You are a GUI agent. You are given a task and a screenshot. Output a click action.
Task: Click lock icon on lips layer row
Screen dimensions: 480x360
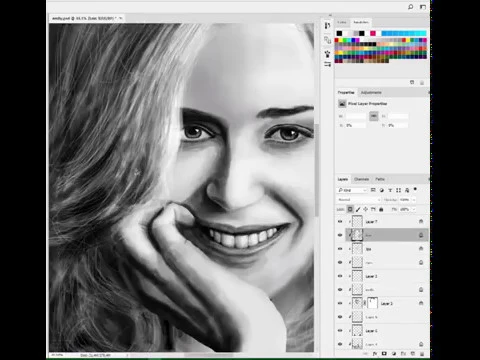click(x=421, y=249)
